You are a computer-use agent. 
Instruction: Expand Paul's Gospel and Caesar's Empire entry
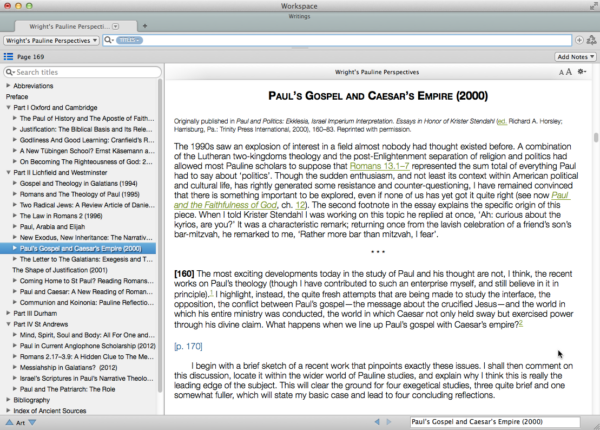pyautogui.click(x=15, y=248)
